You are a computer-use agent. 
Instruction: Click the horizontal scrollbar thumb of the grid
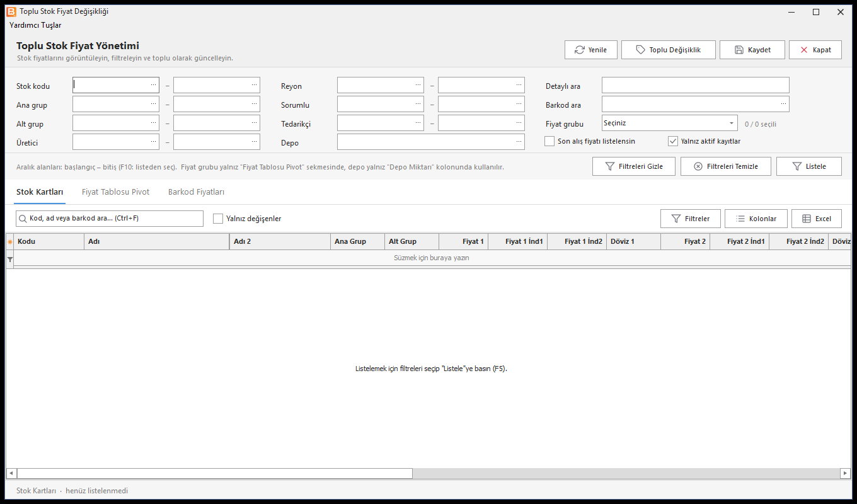click(215, 473)
